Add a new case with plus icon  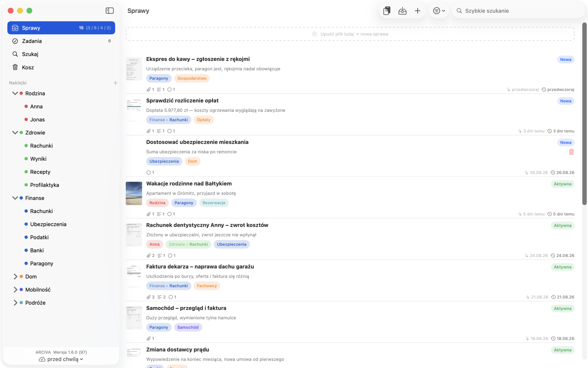tap(417, 11)
